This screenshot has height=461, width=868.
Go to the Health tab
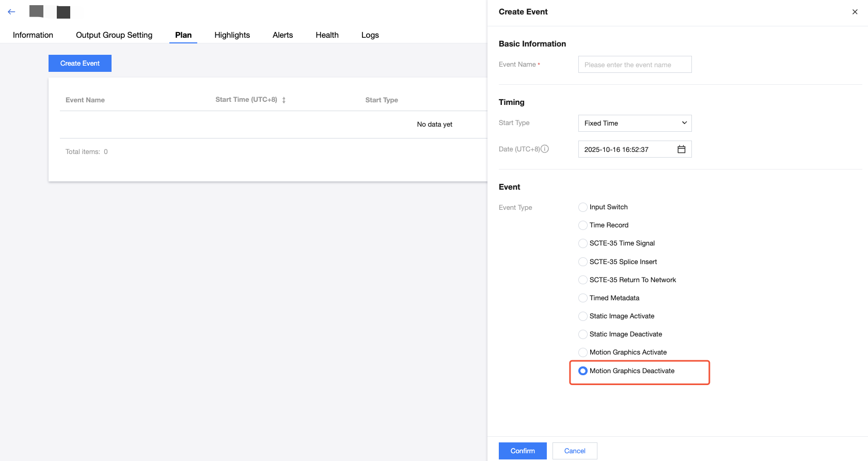point(327,35)
